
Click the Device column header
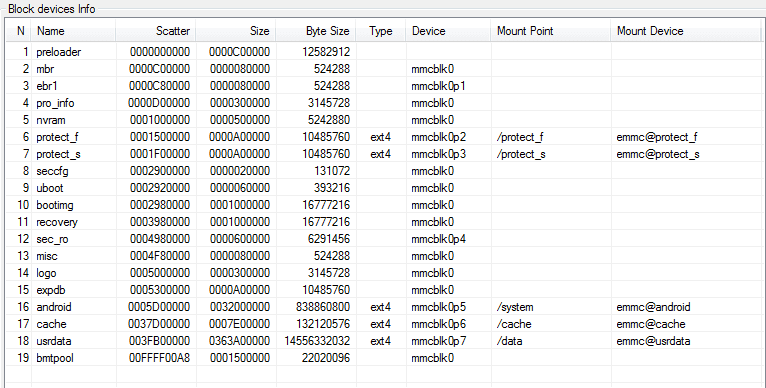[x=448, y=31]
